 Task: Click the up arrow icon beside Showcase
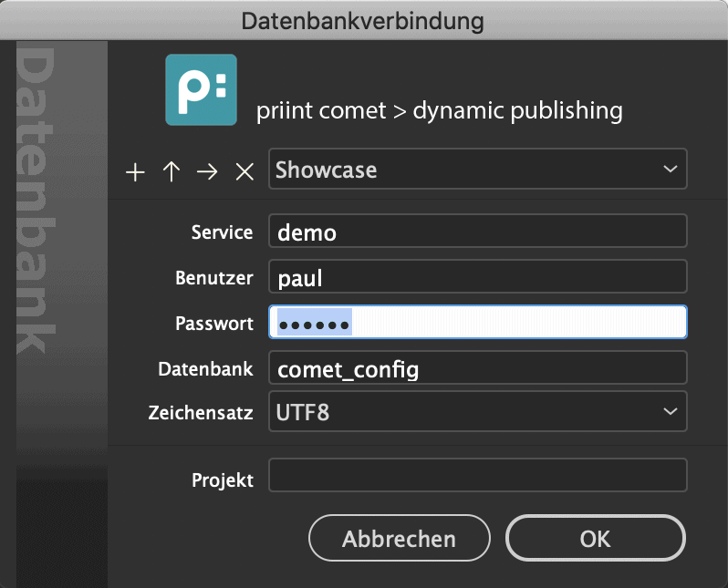pos(172,171)
